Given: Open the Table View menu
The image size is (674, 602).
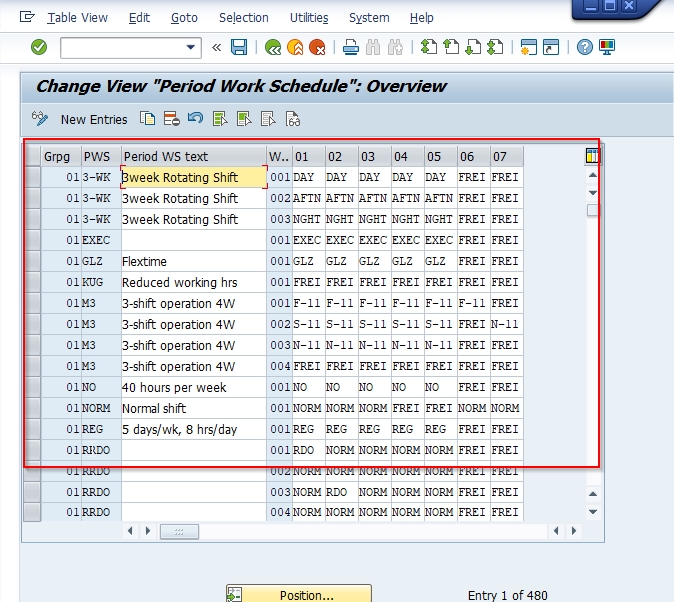Looking at the screenshot, I should click(x=77, y=17).
